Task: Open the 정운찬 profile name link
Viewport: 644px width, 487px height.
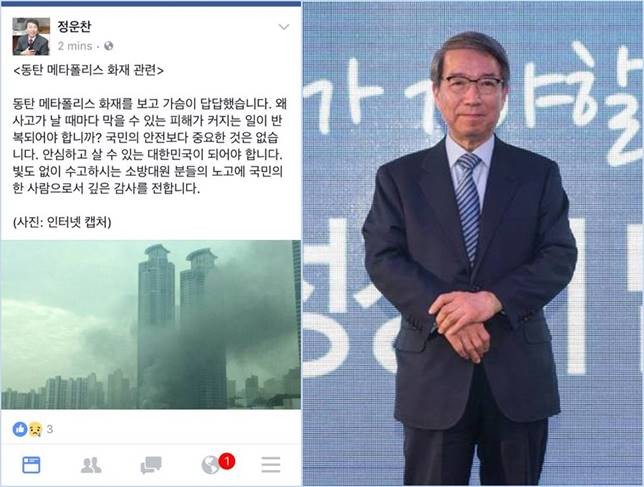Action: 74,26
